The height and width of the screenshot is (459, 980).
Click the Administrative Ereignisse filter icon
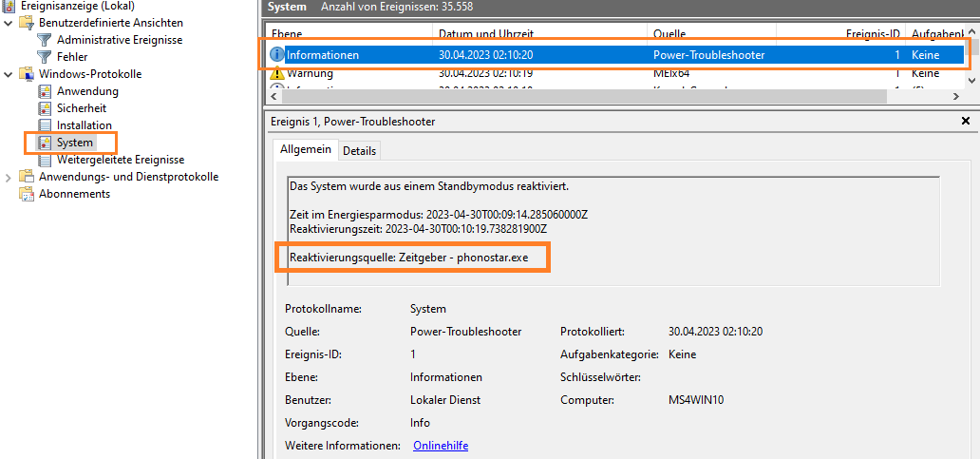(x=45, y=40)
